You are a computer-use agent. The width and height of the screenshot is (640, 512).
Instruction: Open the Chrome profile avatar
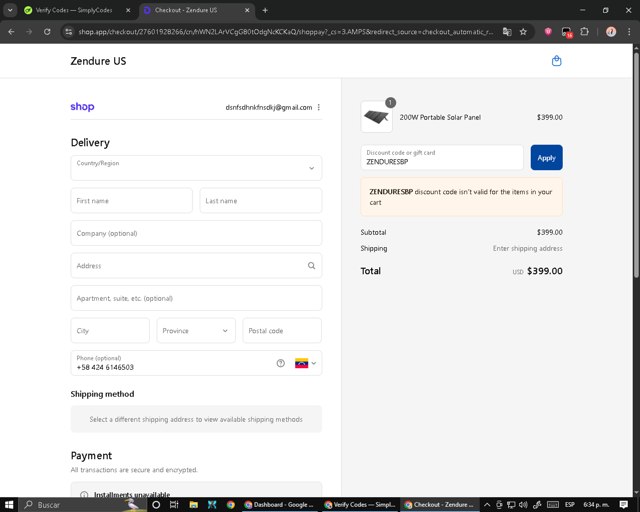pyautogui.click(x=611, y=32)
